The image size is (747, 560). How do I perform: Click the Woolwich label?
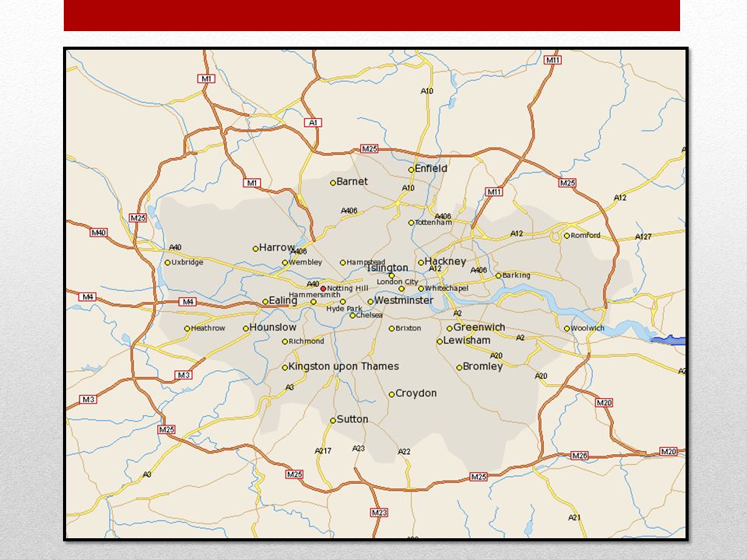[x=587, y=328]
